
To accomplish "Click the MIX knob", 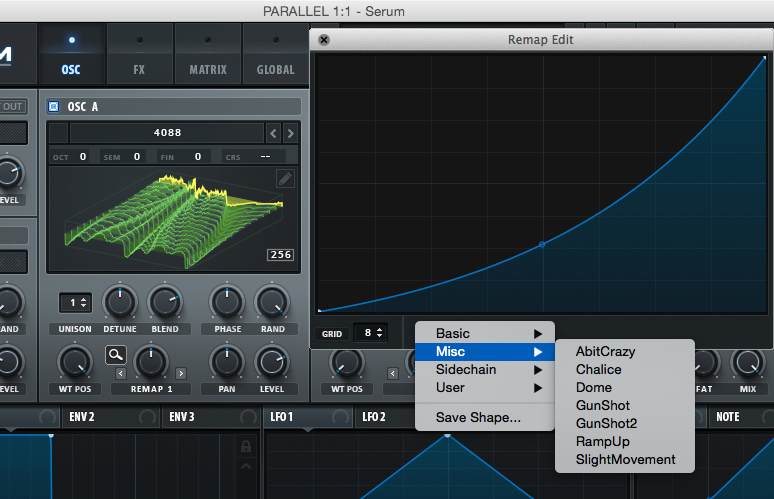I will tap(747, 363).
